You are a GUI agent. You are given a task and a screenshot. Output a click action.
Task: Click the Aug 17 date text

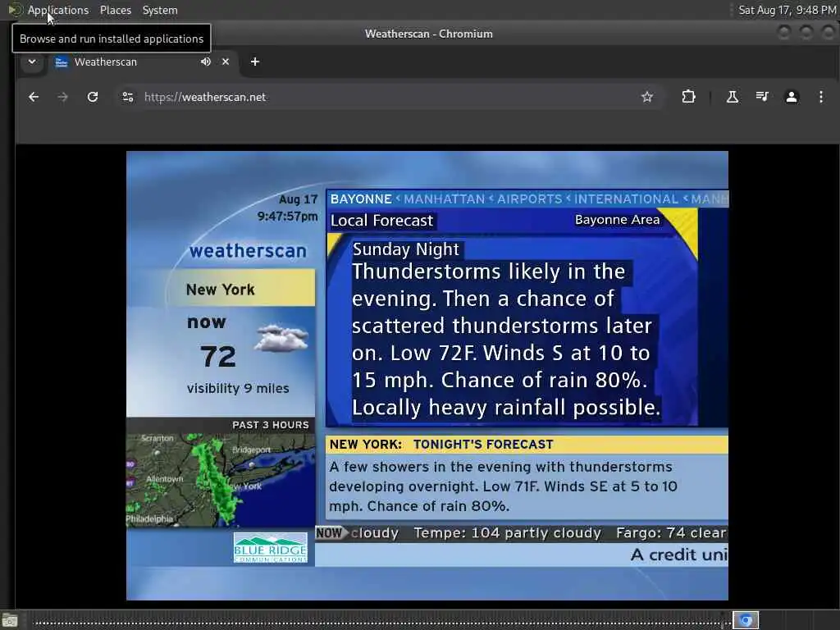pos(299,199)
